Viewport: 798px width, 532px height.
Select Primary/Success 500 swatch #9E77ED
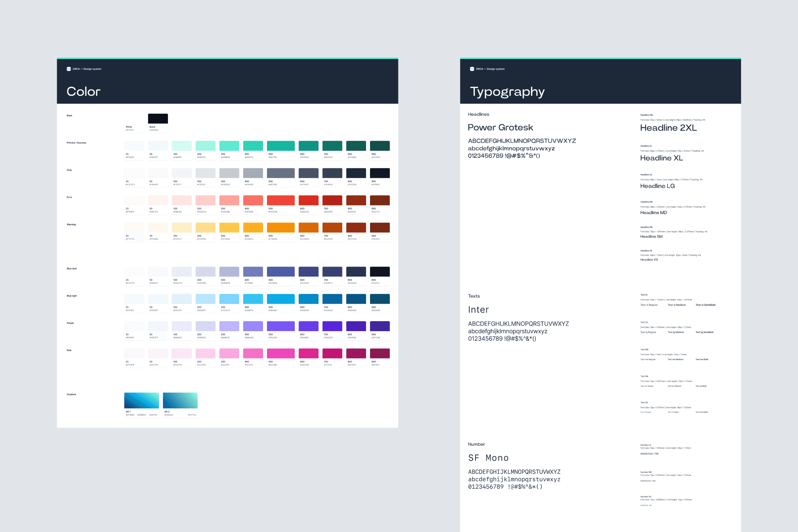point(281,145)
